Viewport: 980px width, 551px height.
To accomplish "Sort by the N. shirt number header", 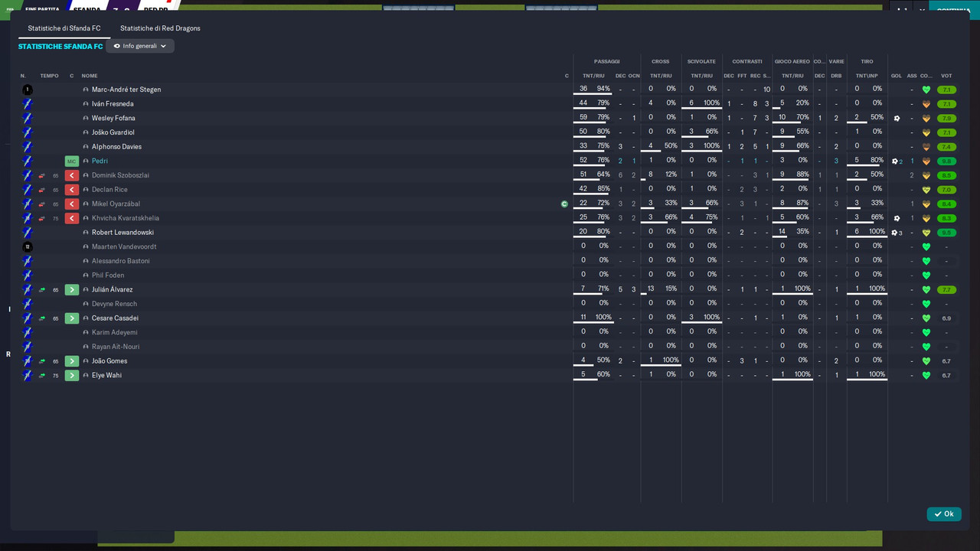I will tap(23, 76).
